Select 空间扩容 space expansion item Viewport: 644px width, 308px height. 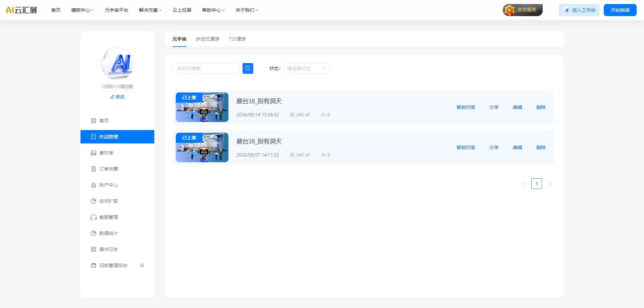[108, 201]
